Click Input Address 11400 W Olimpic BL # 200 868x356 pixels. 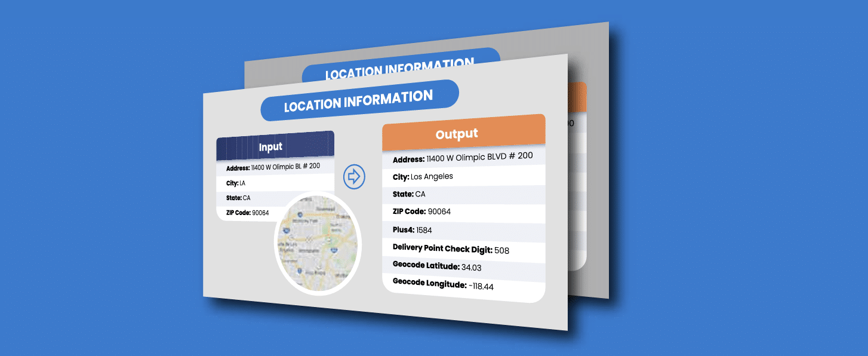275,167
